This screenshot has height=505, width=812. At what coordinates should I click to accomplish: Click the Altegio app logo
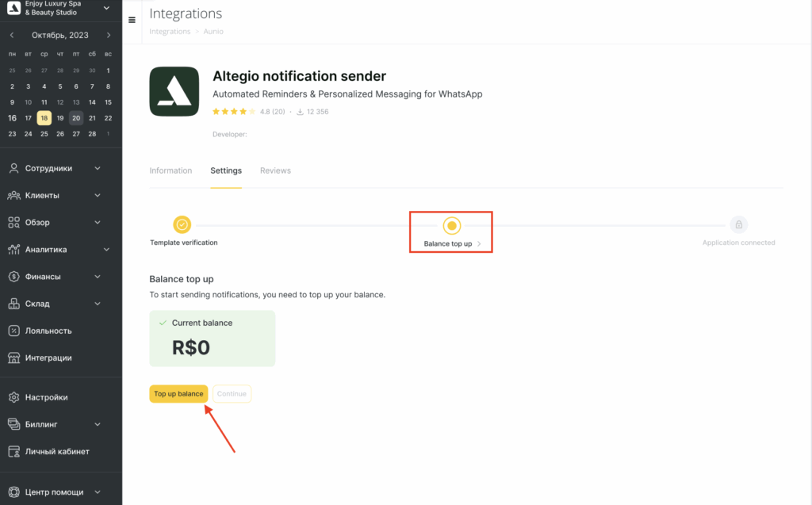point(174,92)
